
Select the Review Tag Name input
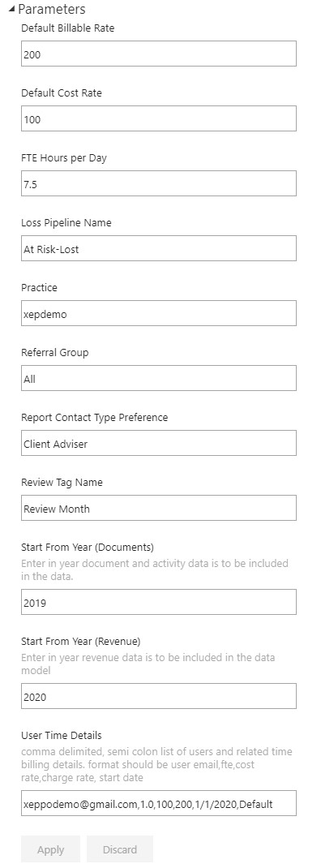(159, 508)
